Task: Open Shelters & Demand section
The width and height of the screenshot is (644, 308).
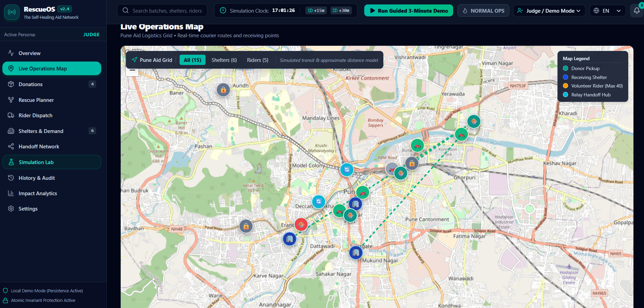Action: click(52, 131)
